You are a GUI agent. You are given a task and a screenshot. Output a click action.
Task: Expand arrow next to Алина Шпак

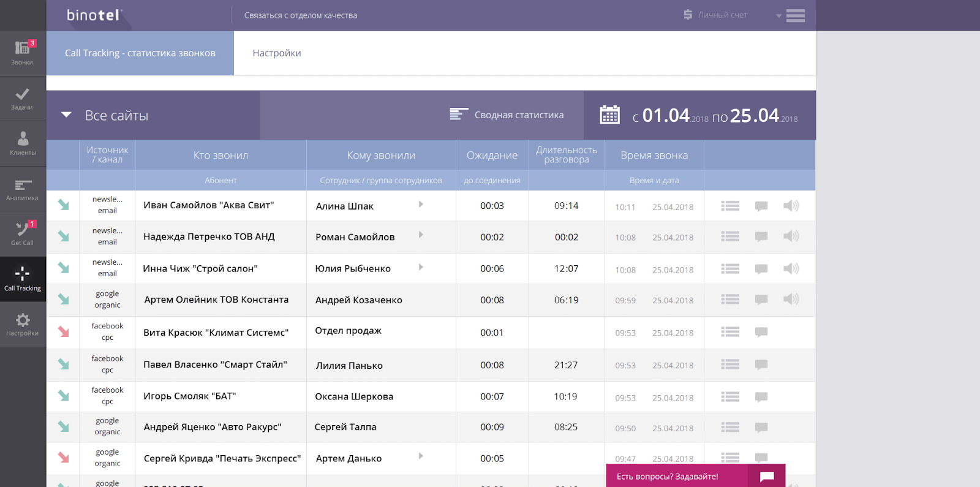pos(421,205)
